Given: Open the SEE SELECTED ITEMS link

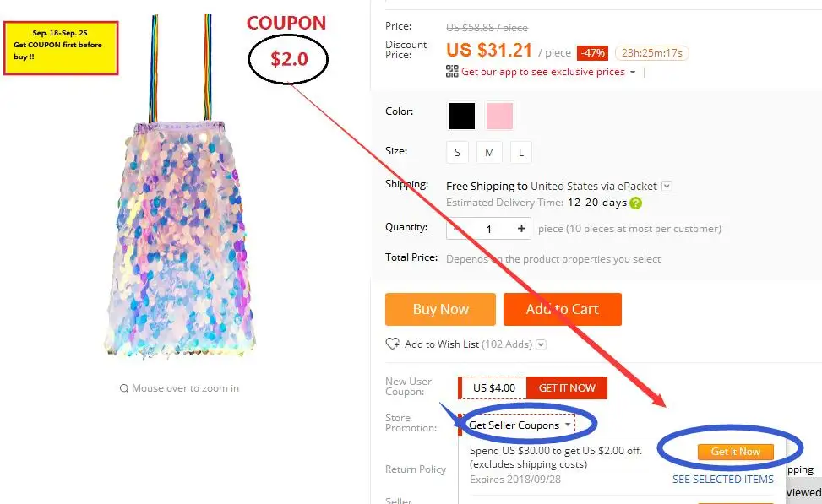Looking at the screenshot, I should (723, 479).
